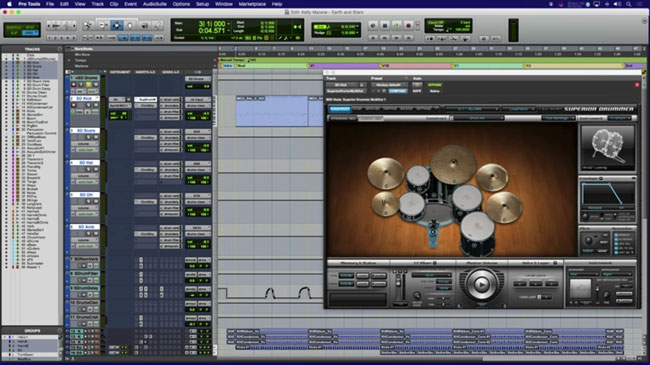Click the SD Amb track name

coord(86,227)
